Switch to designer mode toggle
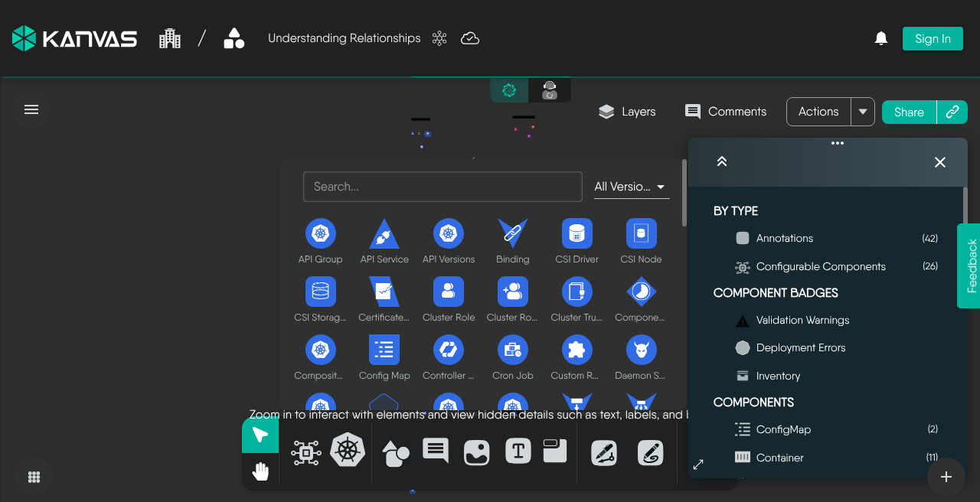Image resolution: width=980 pixels, height=502 pixels. (x=509, y=90)
